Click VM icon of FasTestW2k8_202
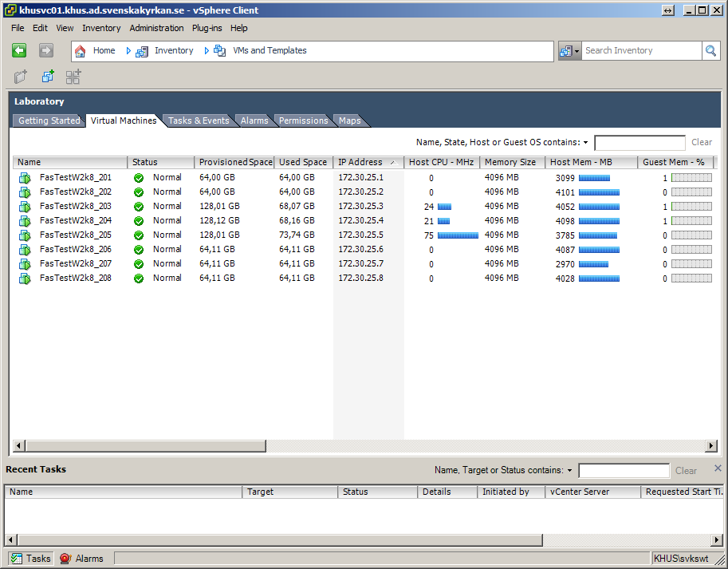Screen dimensions: 728x569 coord(25,192)
